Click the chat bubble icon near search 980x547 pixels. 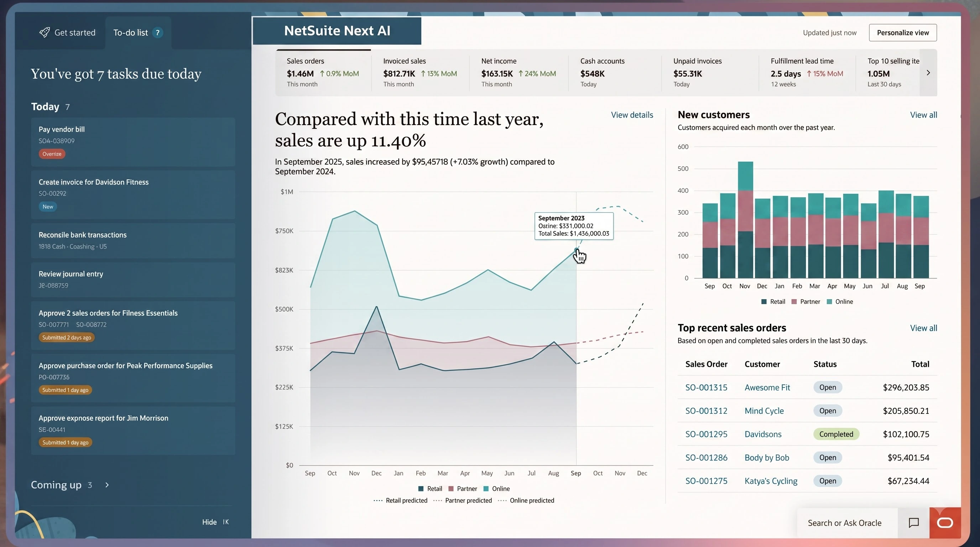[913, 523]
